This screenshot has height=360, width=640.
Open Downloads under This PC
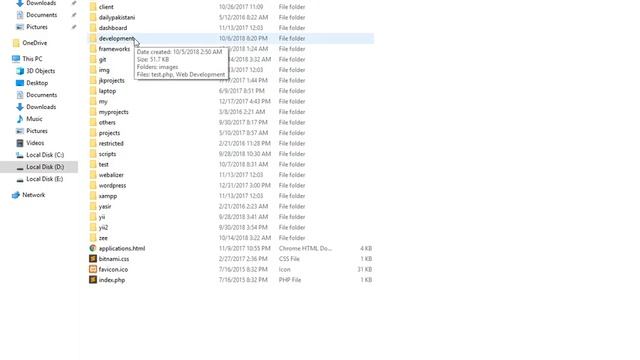[x=41, y=107]
